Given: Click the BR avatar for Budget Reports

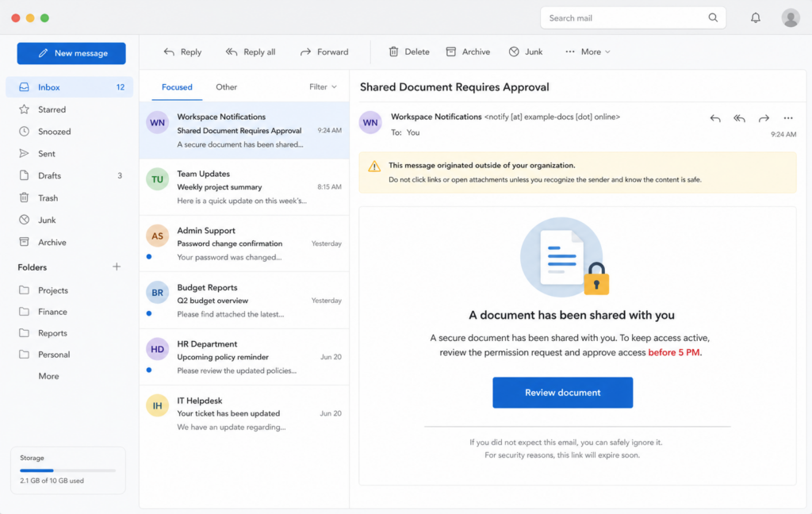Looking at the screenshot, I should [157, 292].
